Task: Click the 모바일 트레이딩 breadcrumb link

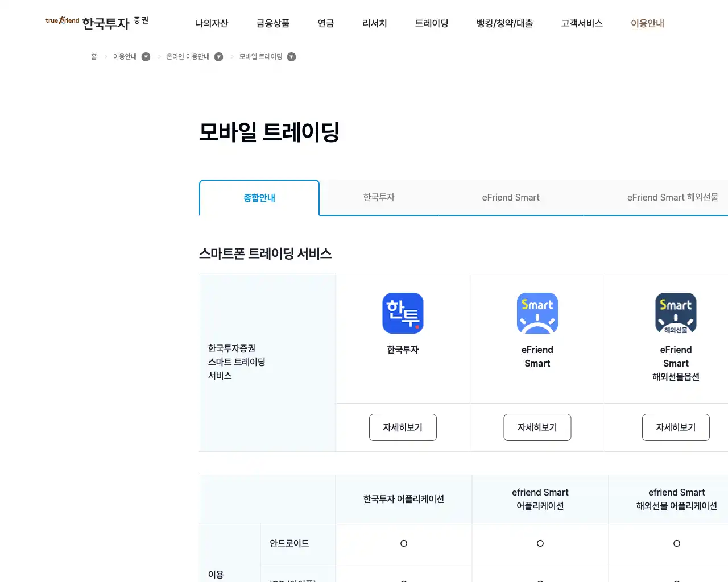Action: (260, 57)
